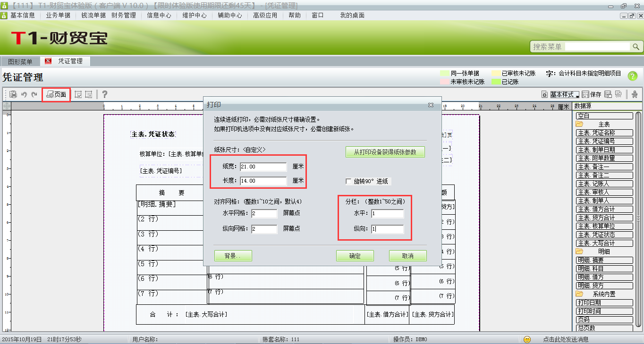Select 明细.科目 in the 数据源 list
The height and width of the screenshot is (344, 644).
point(604,268)
